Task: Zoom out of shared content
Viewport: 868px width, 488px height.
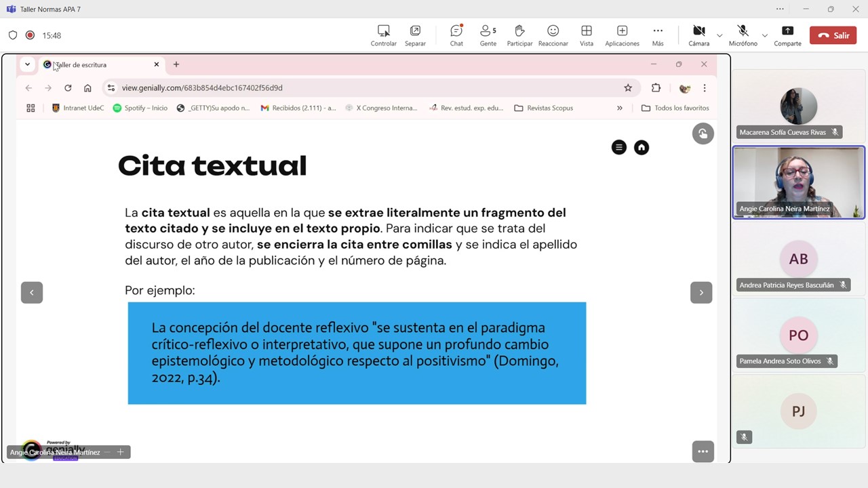Action: (x=107, y=452)
